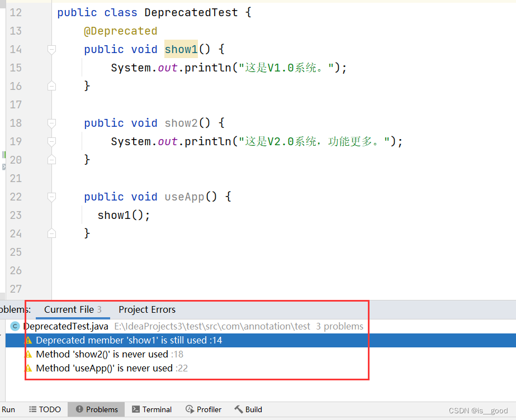
Task: Open the Profiler tool window
Action: click(x=203, y=409)
